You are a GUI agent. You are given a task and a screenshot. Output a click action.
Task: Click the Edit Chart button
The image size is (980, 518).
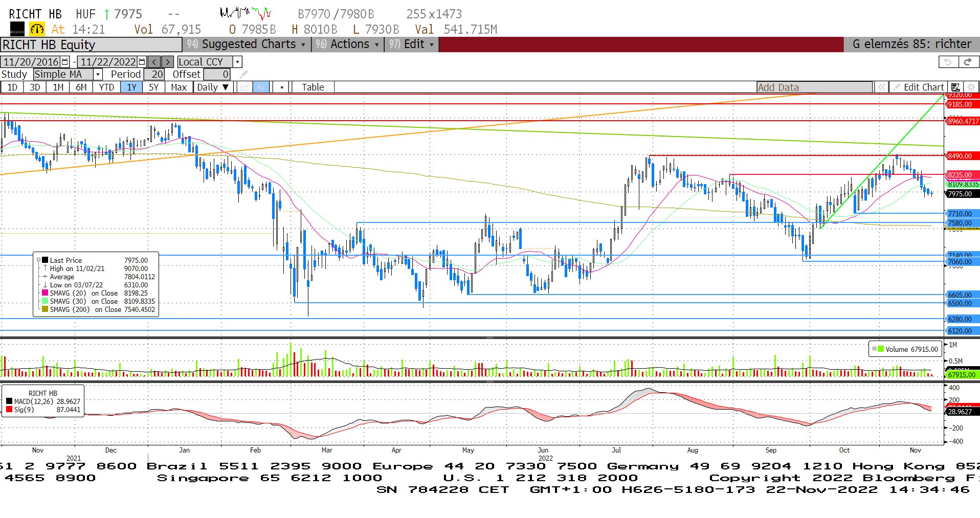[919, 87]
